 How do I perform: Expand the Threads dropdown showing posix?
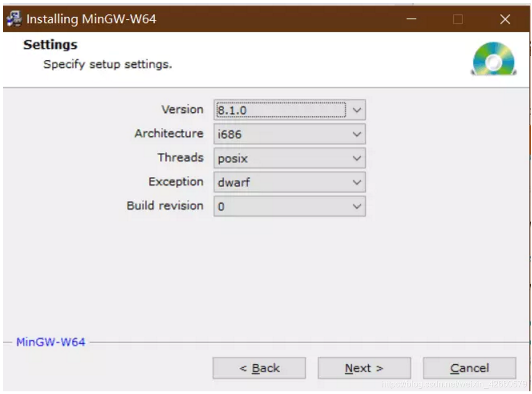[x=289, y=158]
